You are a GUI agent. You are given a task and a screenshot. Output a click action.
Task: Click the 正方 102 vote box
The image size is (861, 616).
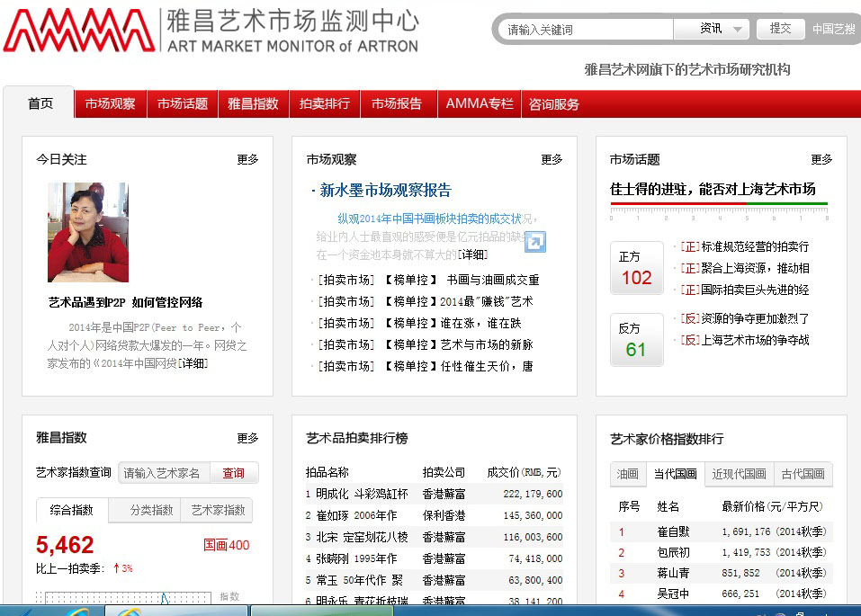tap(636, 268)
